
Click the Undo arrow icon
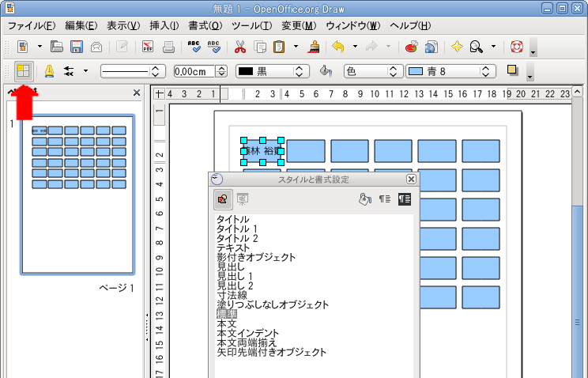click(338, 47)
